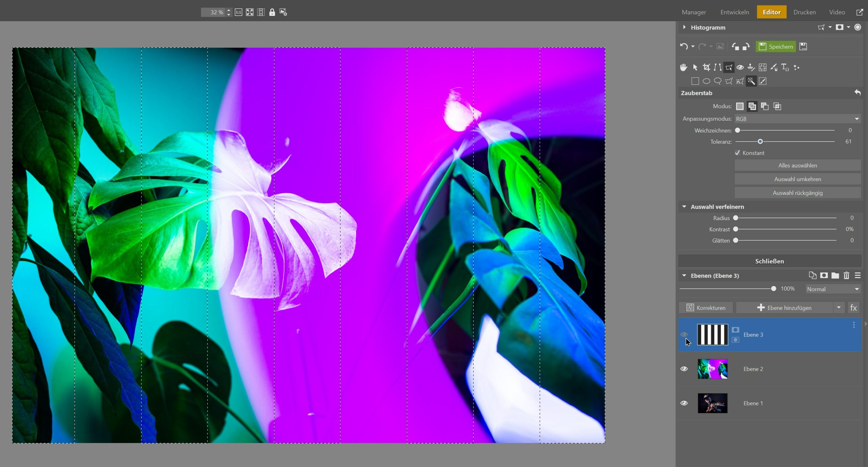
Task: Select the perspective lines alignment tool
Action: point(717,67)
